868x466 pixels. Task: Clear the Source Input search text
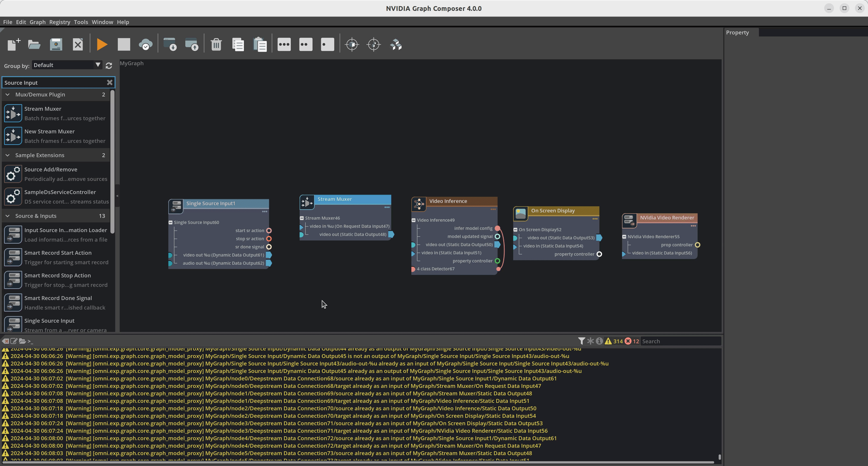110,82
